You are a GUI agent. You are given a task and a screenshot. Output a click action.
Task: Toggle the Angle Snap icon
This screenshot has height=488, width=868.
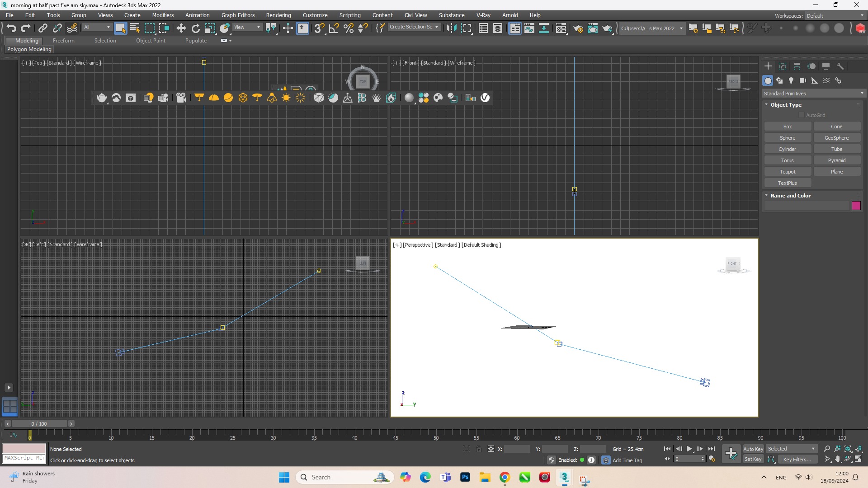tap(334, 28)
